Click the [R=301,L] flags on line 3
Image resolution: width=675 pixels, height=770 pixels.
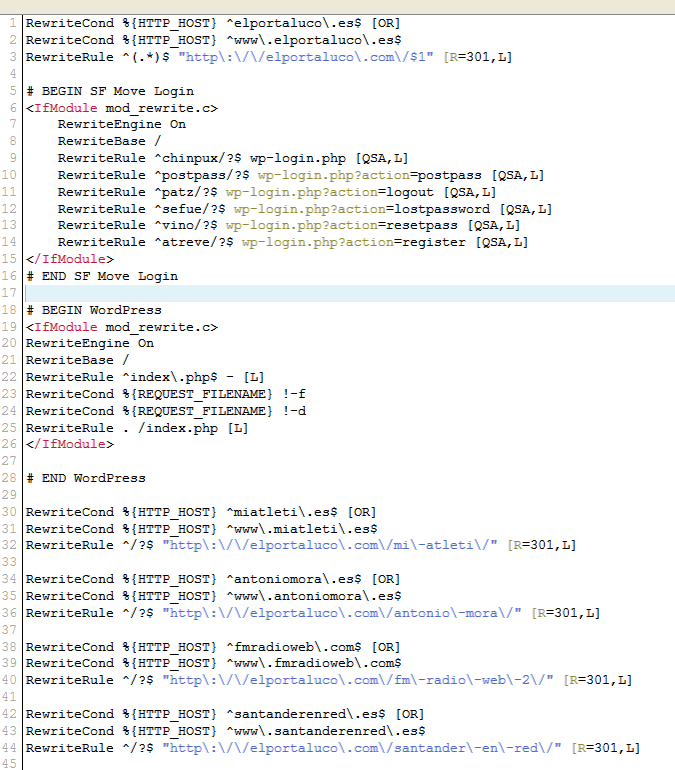click(478, 57)
